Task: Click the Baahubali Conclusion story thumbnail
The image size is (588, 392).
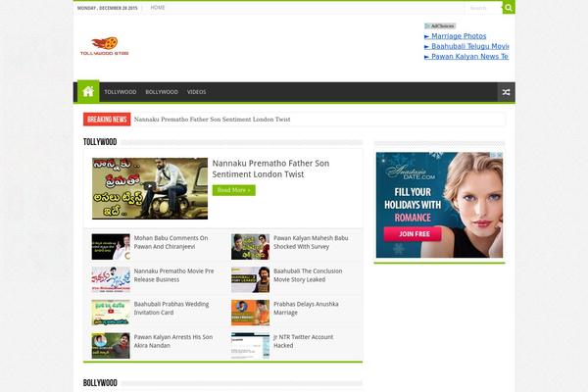Action: 251,280
